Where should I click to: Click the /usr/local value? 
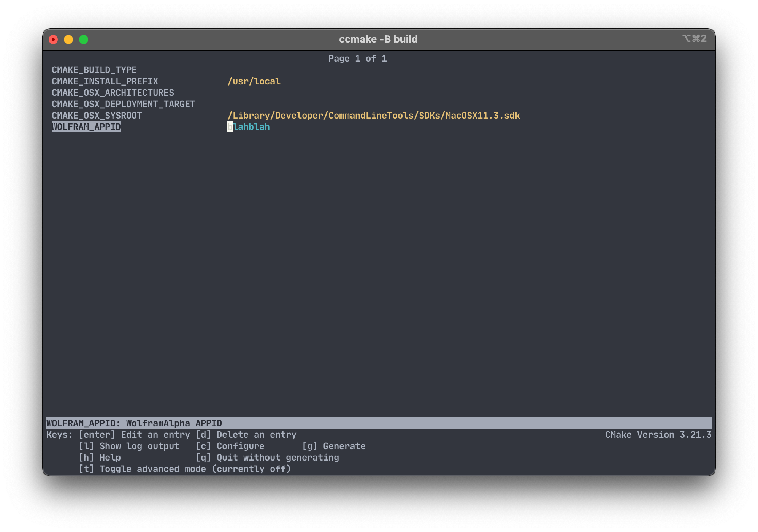254,81
